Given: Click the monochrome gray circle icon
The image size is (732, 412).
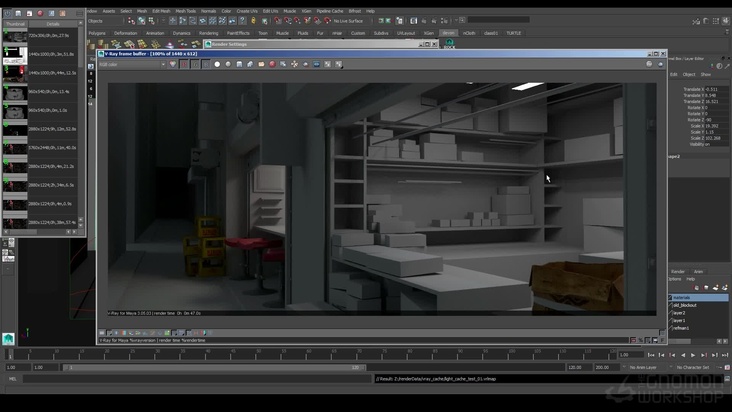Looking at the screenshot, I should [228, 64].
